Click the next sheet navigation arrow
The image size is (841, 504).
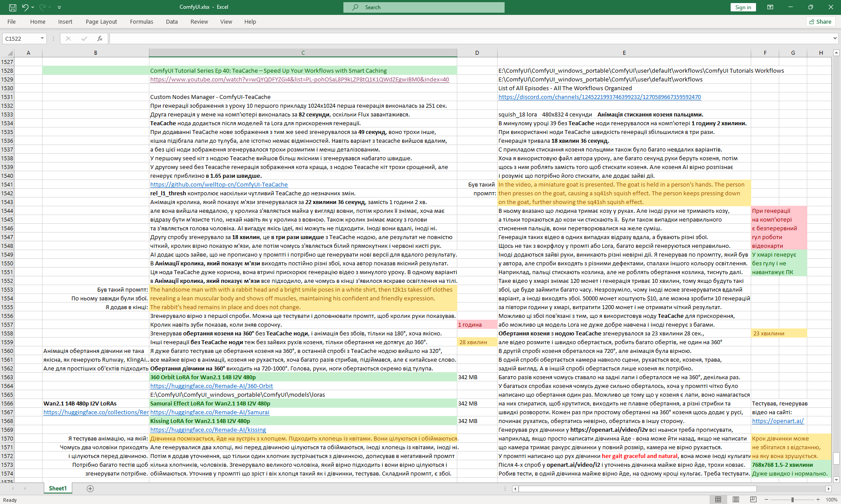[25, 488]
